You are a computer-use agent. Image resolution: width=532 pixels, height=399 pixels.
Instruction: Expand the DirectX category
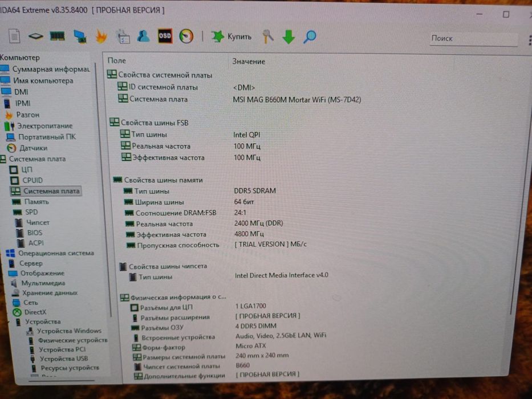coord(30,312)
